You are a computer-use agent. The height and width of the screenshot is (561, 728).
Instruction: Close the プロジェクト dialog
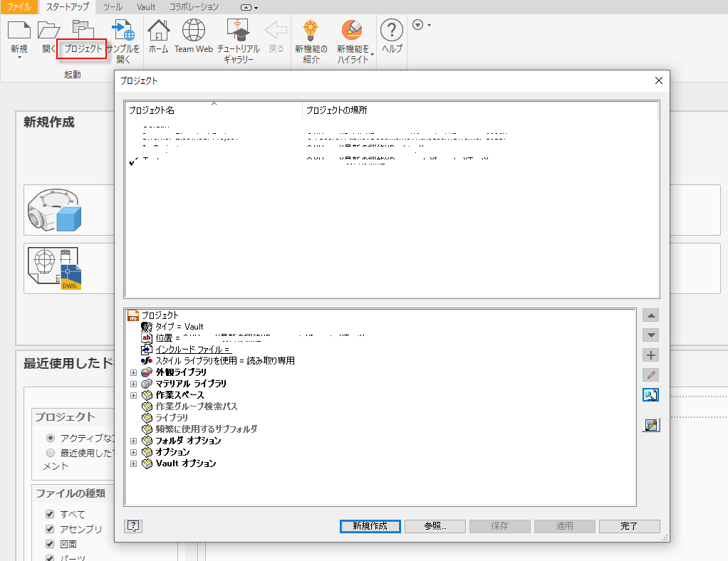click(658, 80)
